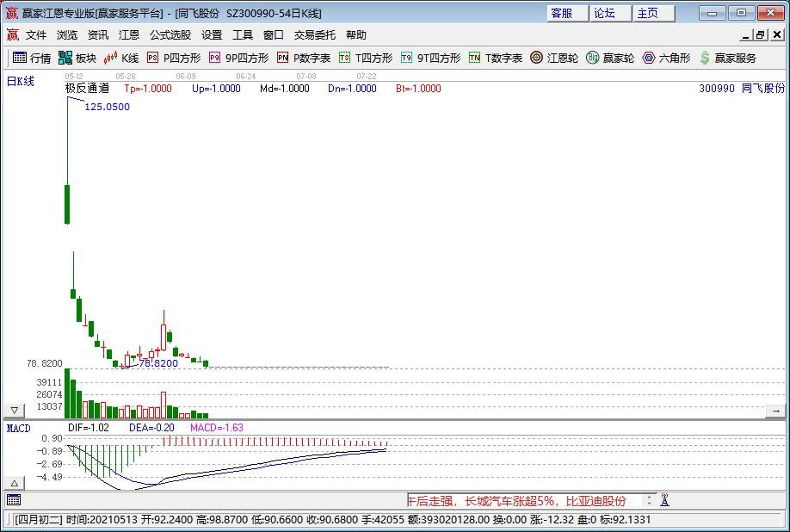This screenshot has height=532, width=790.
Task: Click the 300990 同飞股份 stock label
Action: pos(742,88)
